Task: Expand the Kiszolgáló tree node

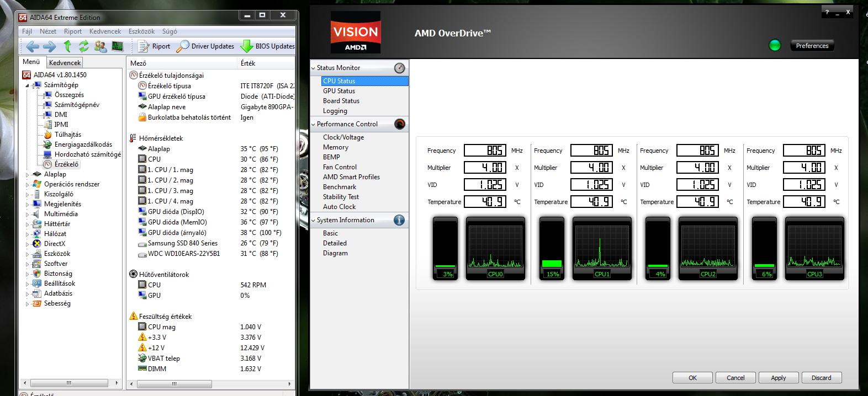Action: pos(27,194)
